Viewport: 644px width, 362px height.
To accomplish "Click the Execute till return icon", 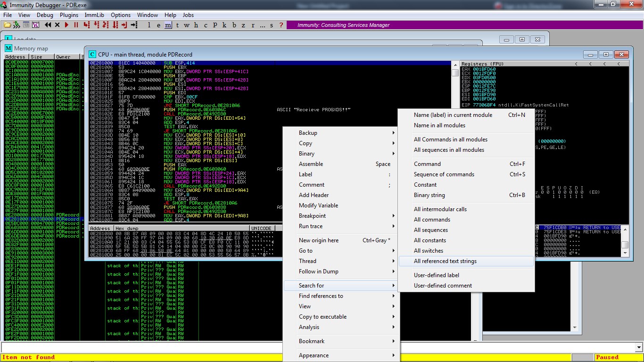I will [x=124, y=25].
